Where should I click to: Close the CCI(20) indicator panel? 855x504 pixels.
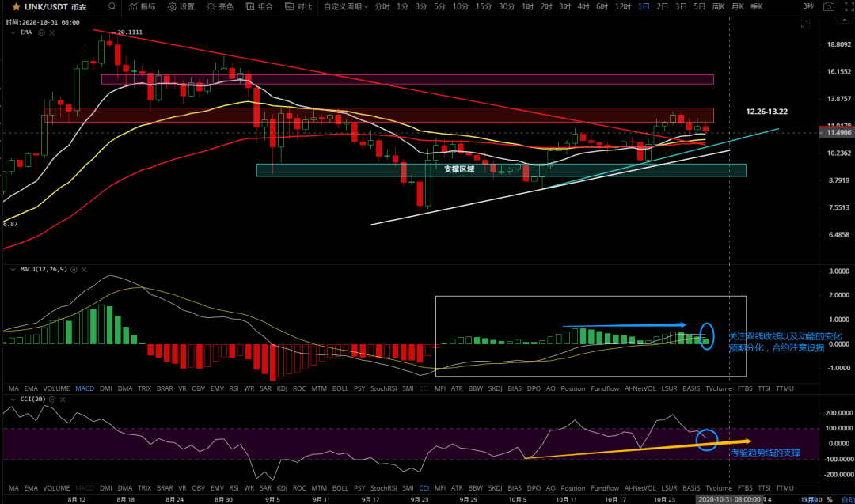[x=63, y=400]
